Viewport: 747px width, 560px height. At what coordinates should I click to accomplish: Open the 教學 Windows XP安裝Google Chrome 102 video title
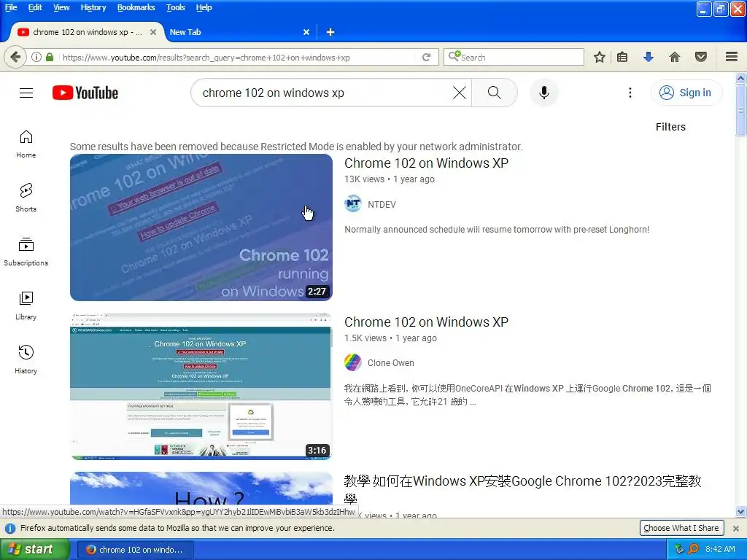[522, 489]
